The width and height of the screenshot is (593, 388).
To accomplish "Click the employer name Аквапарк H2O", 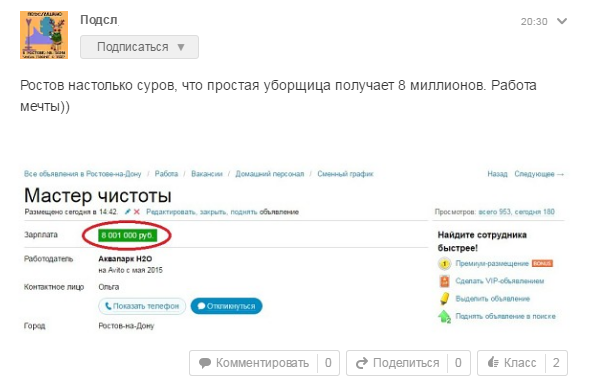I will tap(125, 259).
